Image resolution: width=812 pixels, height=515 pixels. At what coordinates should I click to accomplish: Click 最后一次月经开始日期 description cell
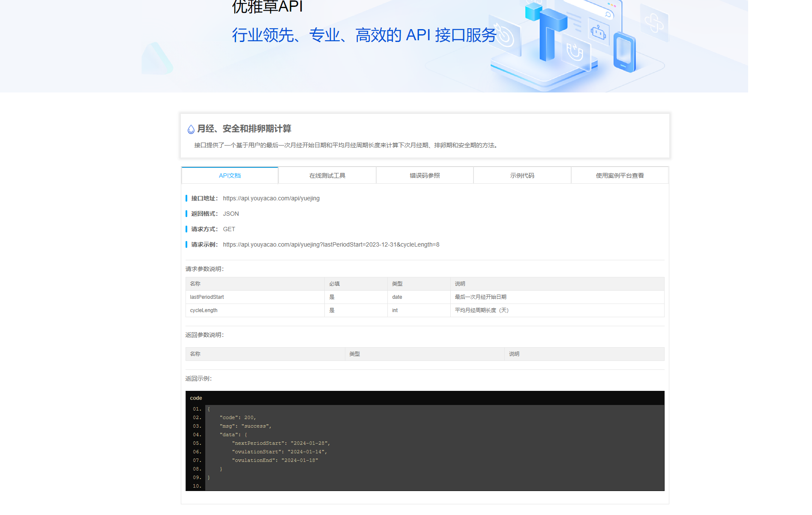click(557, 297)
